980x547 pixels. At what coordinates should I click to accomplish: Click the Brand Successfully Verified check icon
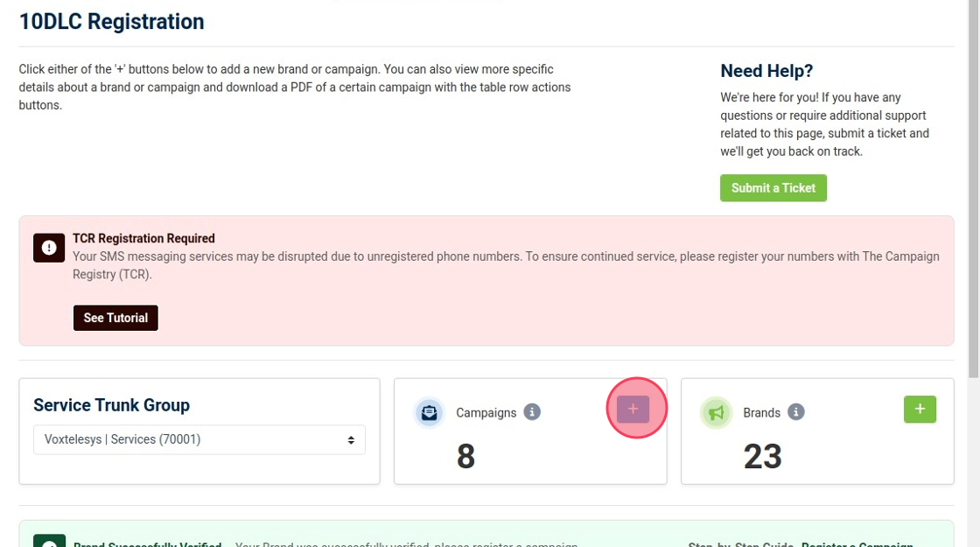(49, 542)
